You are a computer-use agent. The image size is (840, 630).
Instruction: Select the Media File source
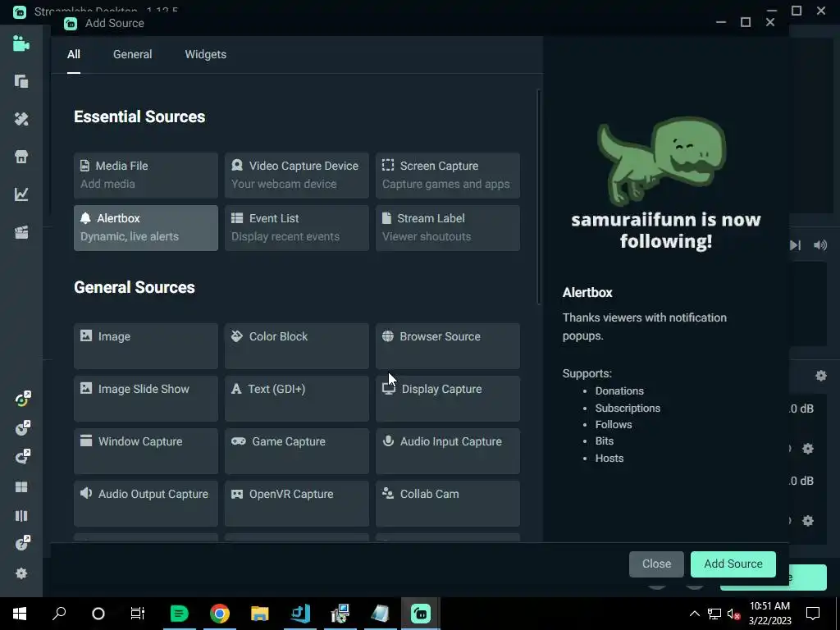pyautogui.click(x=146, y=176)
